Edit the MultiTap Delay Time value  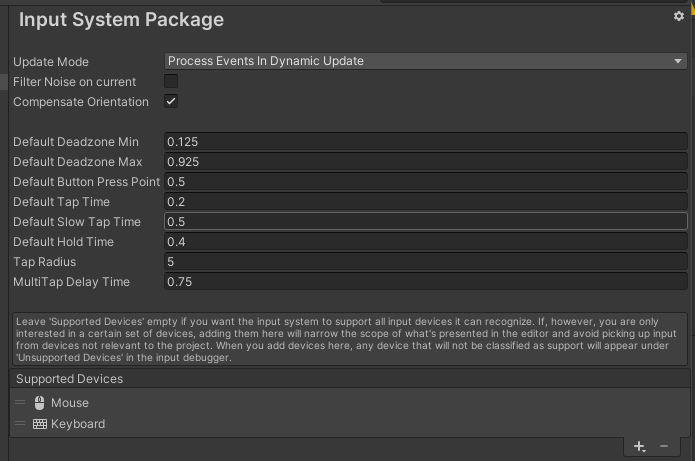click(425, 282)
